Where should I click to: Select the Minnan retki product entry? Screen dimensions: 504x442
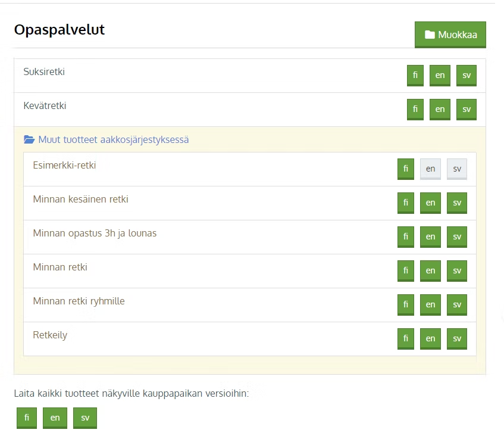coord(250,271)
